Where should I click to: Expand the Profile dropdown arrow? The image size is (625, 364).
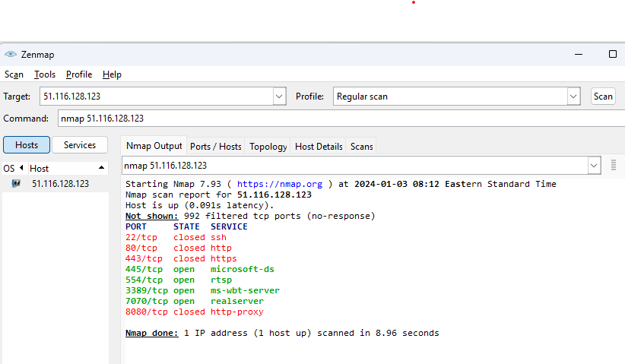point(573,97)
